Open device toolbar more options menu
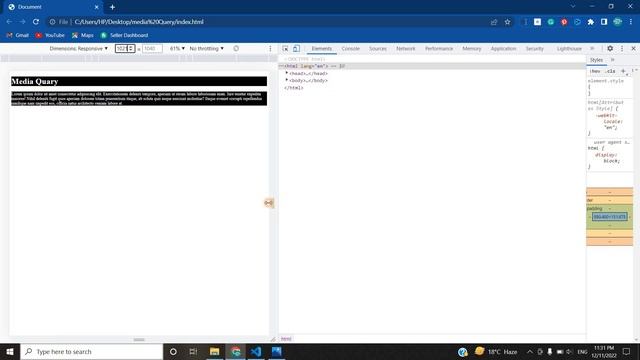Viewport: 640px width, 360px height. 270,48
